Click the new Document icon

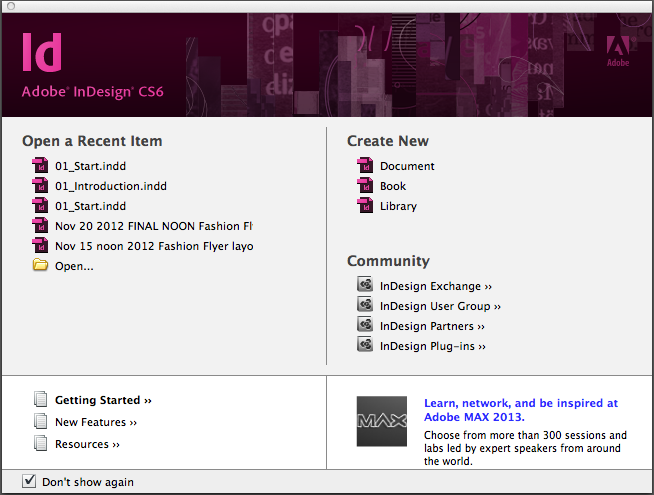[x=365, y=166]
